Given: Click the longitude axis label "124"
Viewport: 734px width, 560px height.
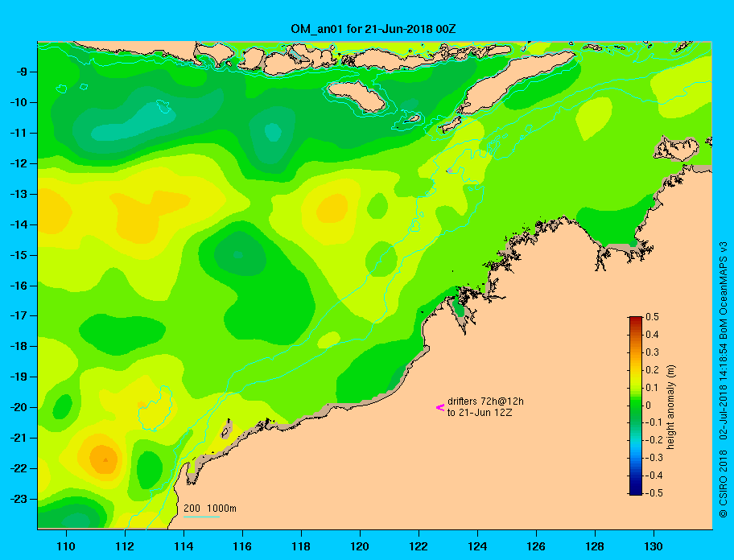Looking at the screenshot, I should [477, 546].
